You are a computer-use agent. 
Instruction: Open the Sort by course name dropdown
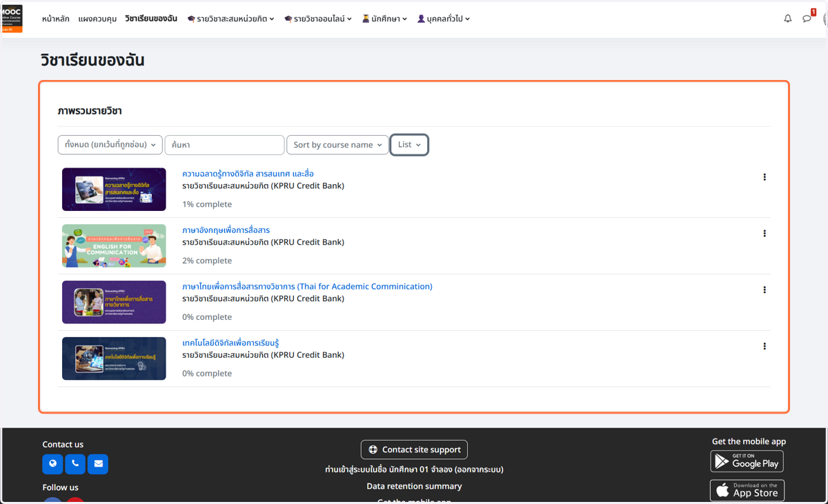337,145
